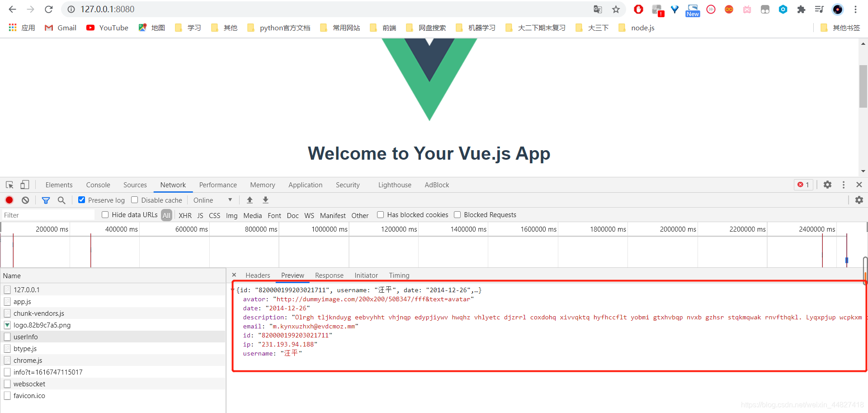Select the app.js request row
Screen dimensions: 868x413
click(113, 301)
